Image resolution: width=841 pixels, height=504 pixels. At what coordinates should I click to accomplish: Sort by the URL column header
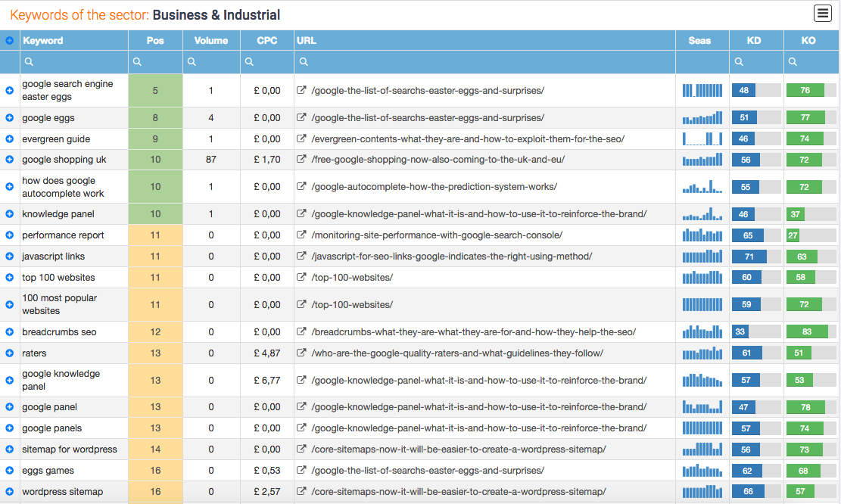point(484,41)
